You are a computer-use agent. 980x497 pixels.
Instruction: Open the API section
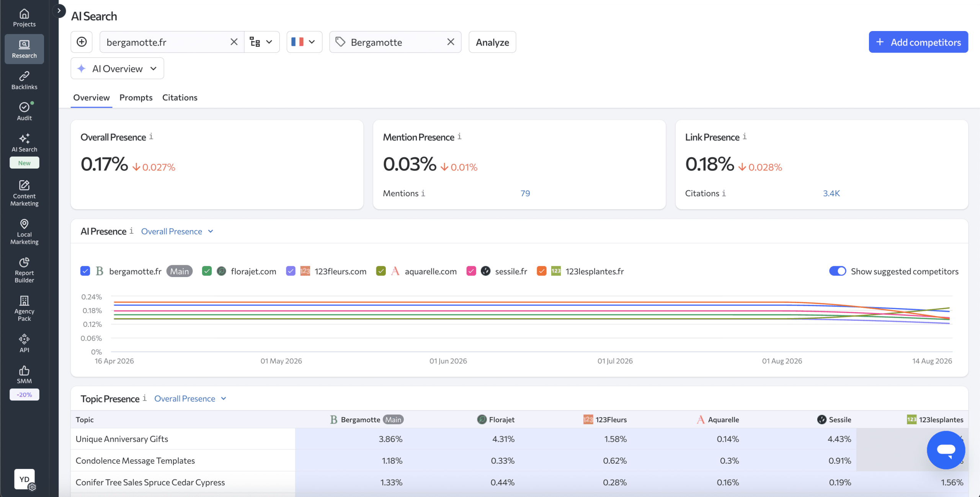pos(24,343)
